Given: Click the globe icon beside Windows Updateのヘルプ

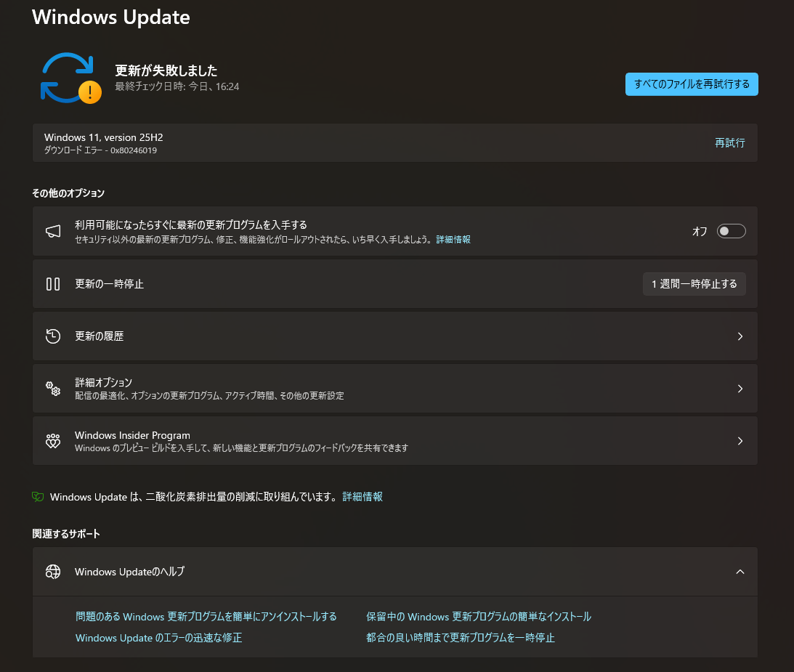Looking at the screenshot, I should [53, 572].
